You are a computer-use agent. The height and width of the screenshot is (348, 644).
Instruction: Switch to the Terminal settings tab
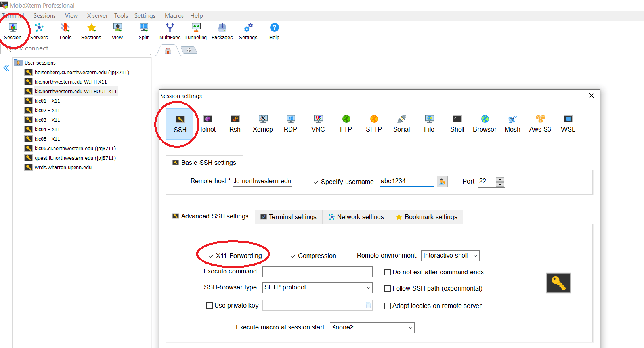pyautogui.click(x=289, y=217)
